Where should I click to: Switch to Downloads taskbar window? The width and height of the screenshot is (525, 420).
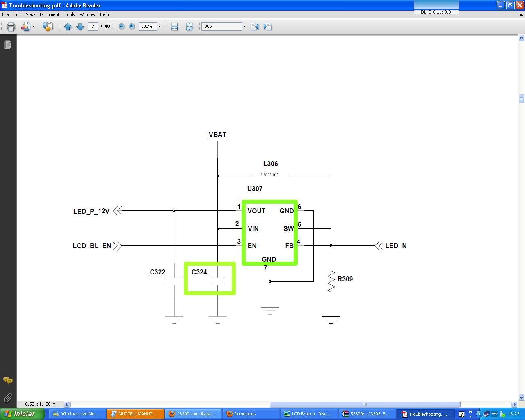point(251,414)
